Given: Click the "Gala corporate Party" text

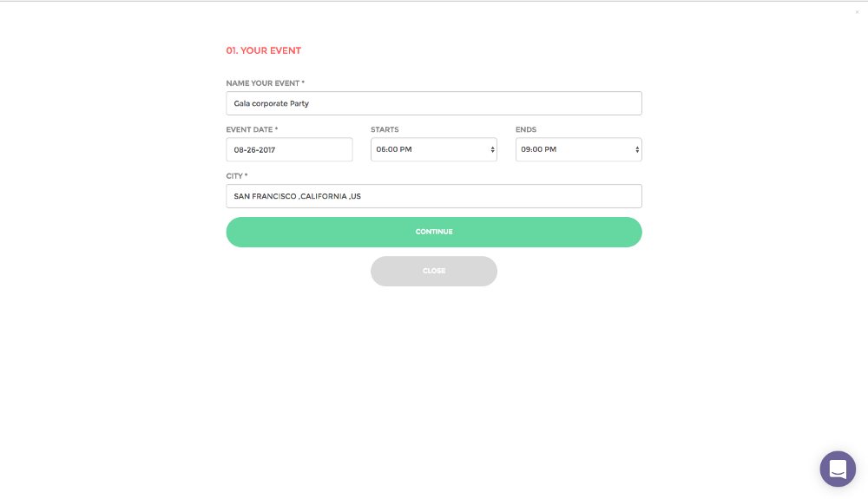Looking at the screenshot, I should pos(271,103).
